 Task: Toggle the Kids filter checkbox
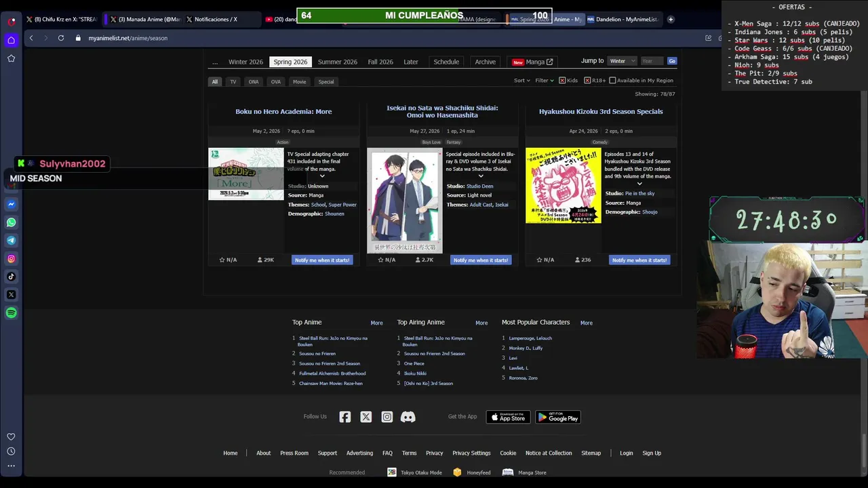pos(561,80)
